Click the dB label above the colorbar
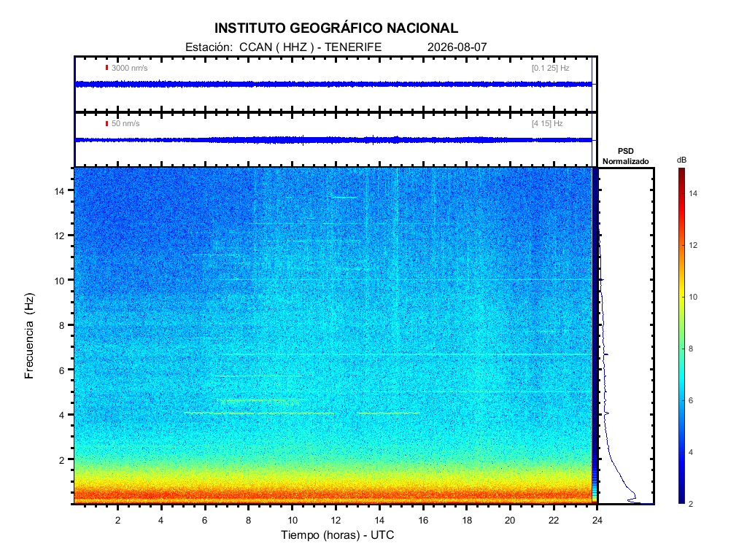747x560 pixels. 682,160
